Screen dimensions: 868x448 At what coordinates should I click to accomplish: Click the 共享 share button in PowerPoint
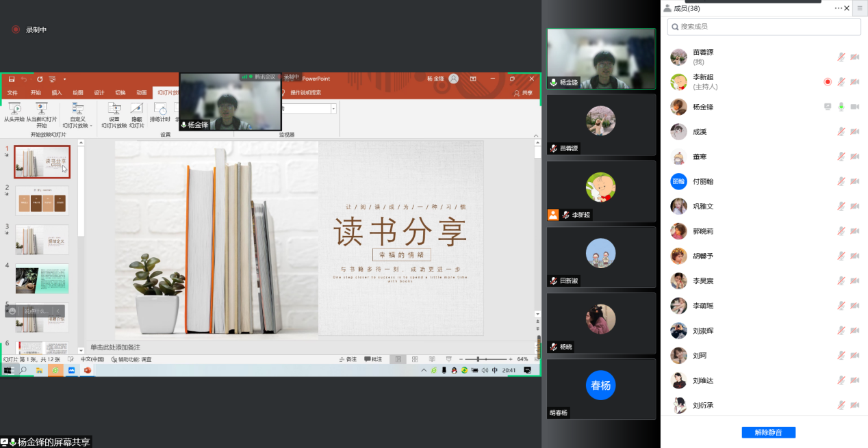[524, 93]
